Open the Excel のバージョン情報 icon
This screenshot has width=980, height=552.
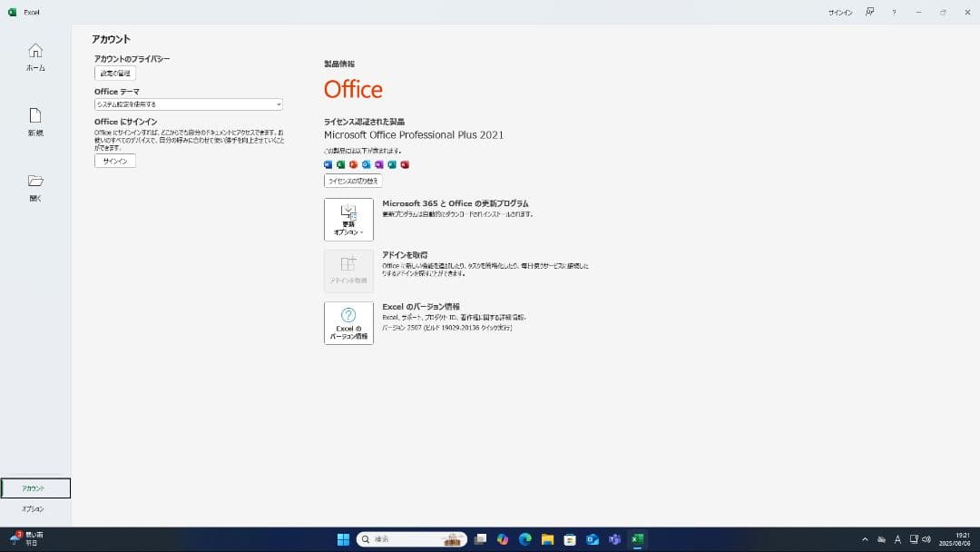(348, 322)
